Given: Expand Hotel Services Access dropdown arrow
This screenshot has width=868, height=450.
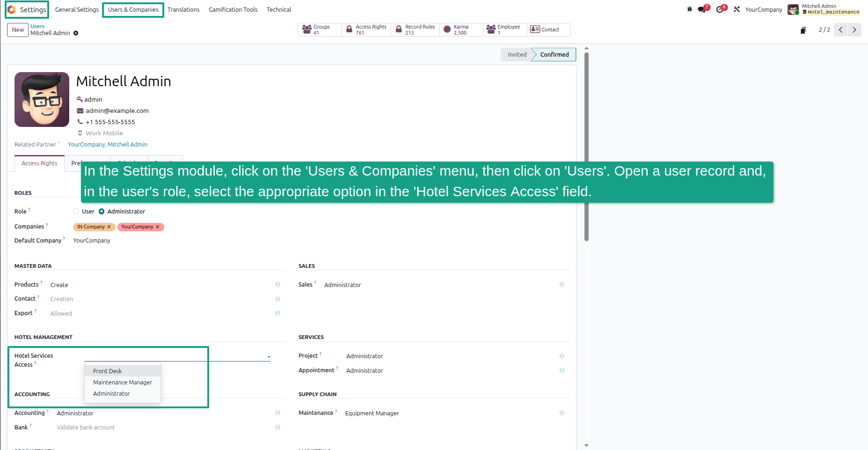Looking at the screenshot, I should pos(269,357).
